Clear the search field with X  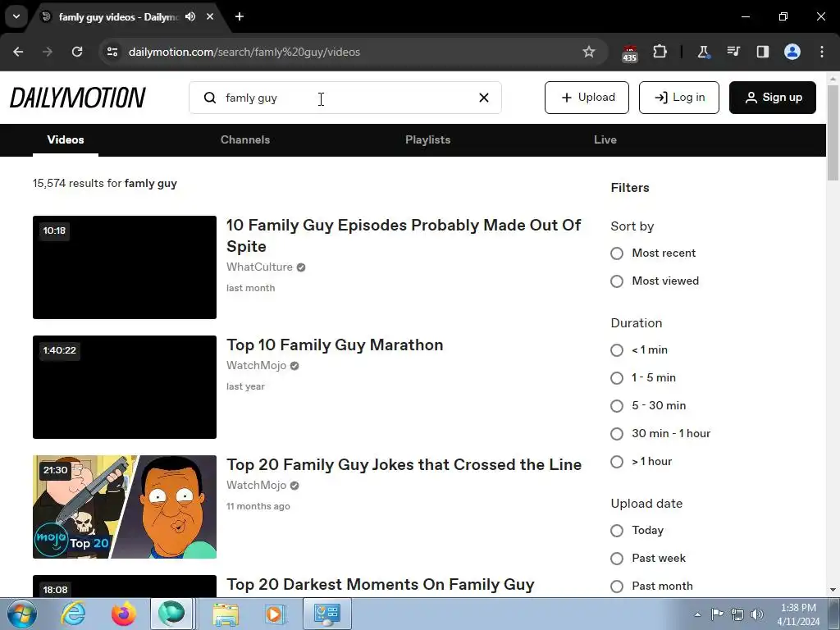point(484,98)
